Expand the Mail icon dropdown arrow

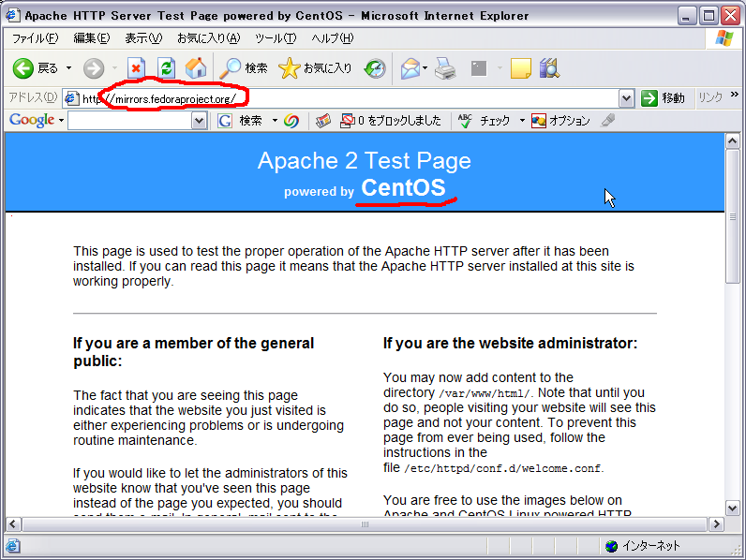(x=425, y=68)
